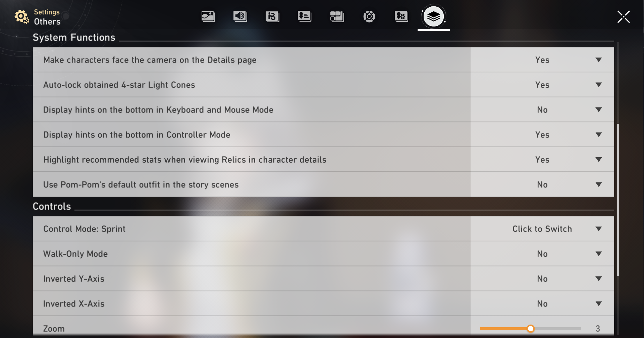
Task: Click the Zoom slider handle
Action: click(531, 329)
